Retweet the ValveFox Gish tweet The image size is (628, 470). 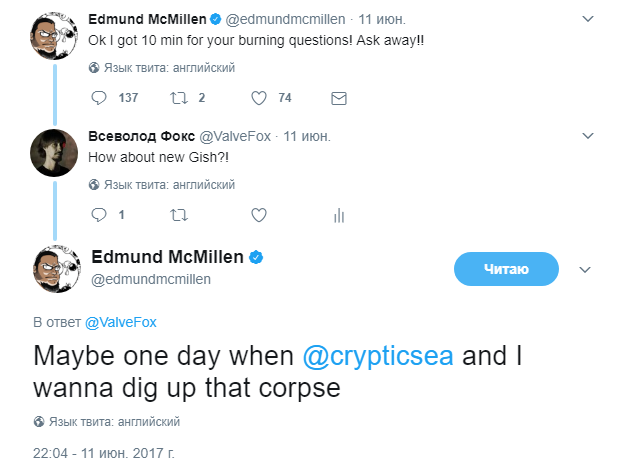coord(179,215)
